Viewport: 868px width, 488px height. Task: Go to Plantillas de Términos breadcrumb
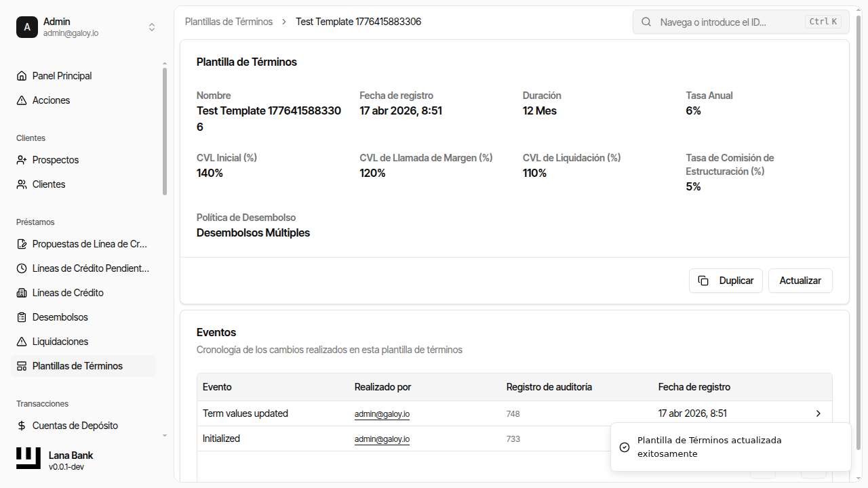[x=229, y=22]
